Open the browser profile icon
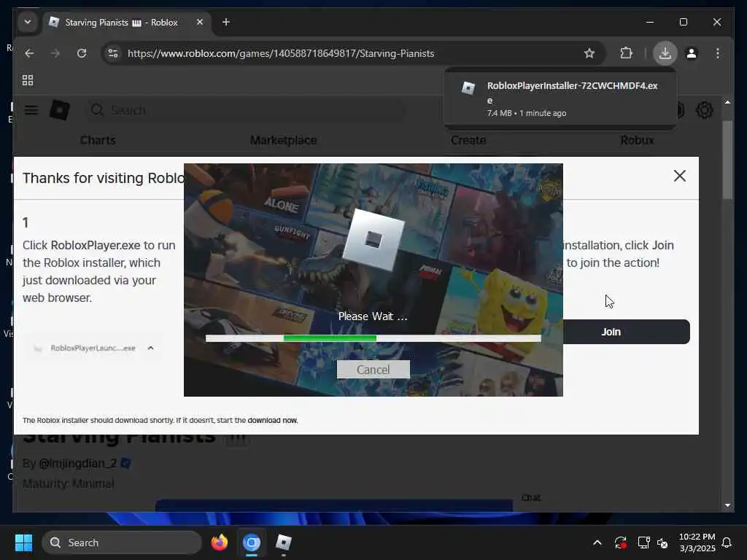 (692, 53)
